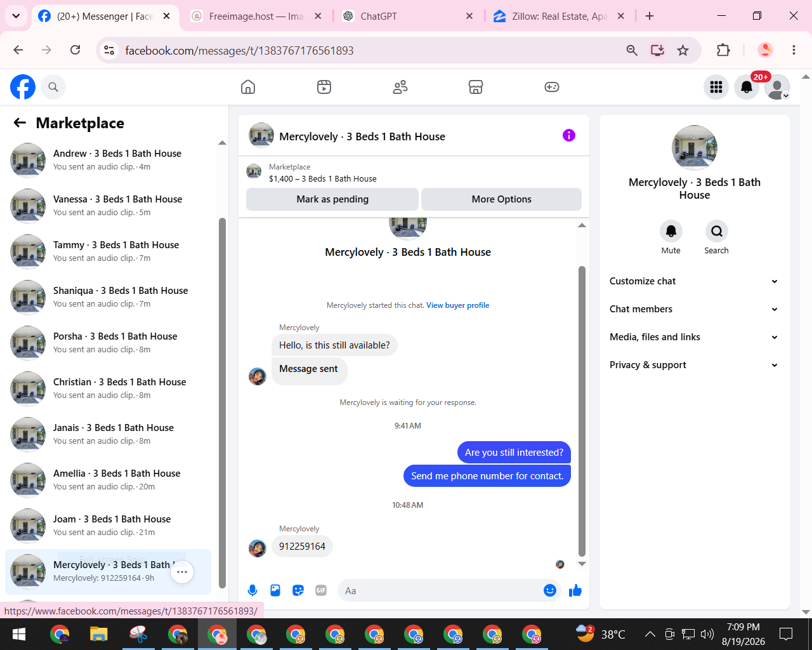Screen dimensions: 812x650
Task: Open the account profile avatar menu
Action: [777, 87]
